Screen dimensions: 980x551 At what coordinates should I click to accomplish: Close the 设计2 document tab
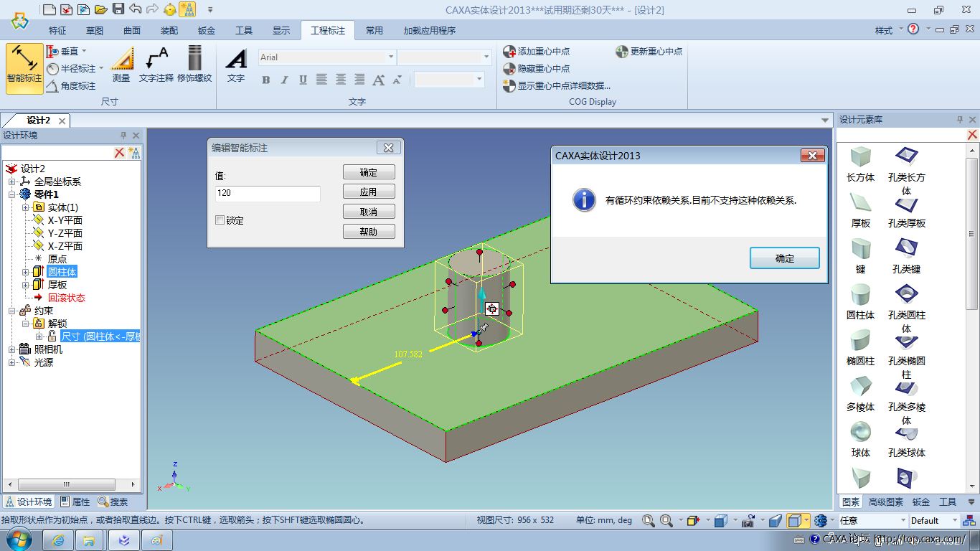point(62,121)
